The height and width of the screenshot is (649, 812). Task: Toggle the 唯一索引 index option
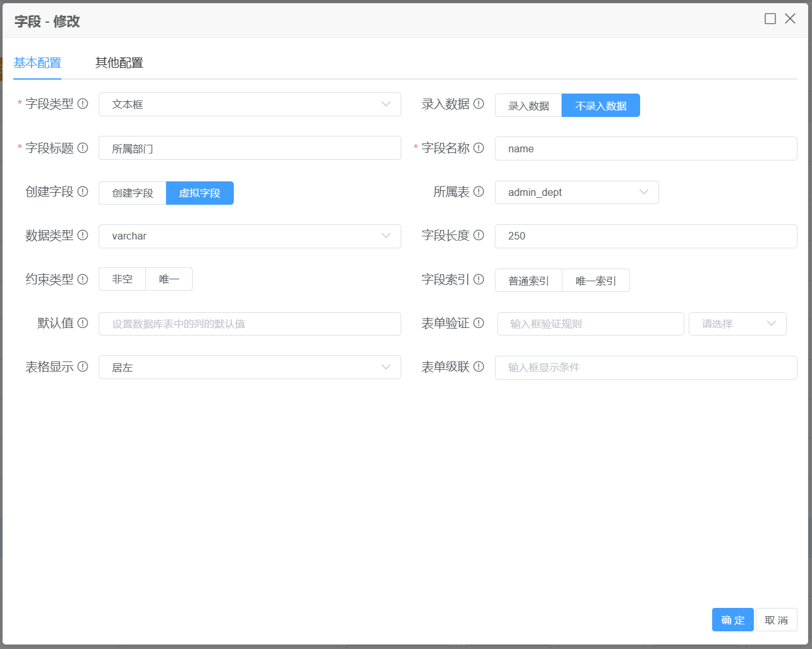coord(595,281)
